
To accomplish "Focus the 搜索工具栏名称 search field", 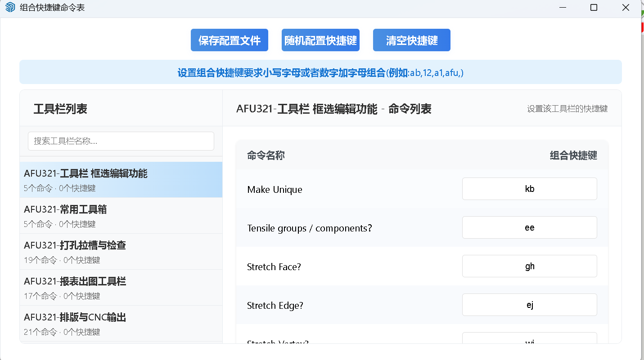I will click(x=121, y=141).
